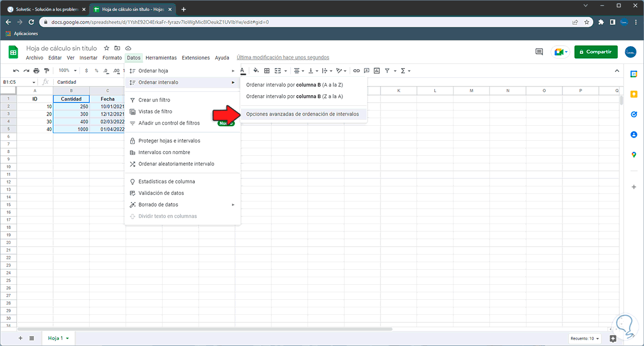Click the Redo arrow icon
The width and height of the screenshot is (644, 346).
26,70
